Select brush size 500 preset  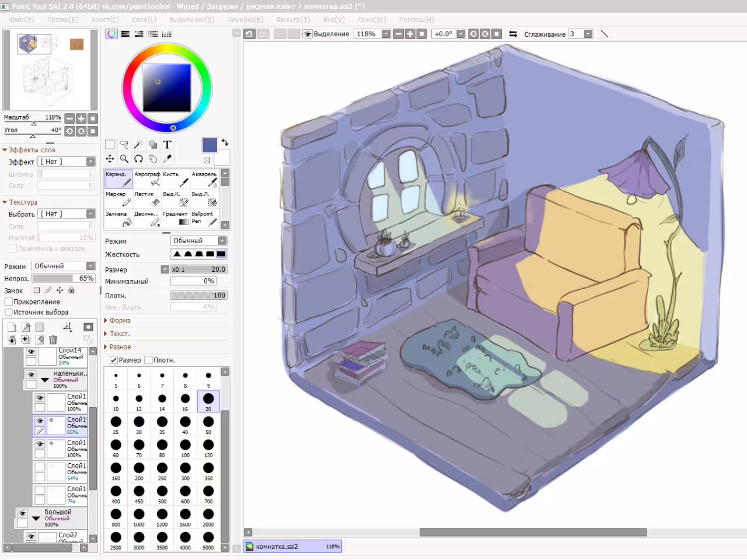(x=162, y=494)
